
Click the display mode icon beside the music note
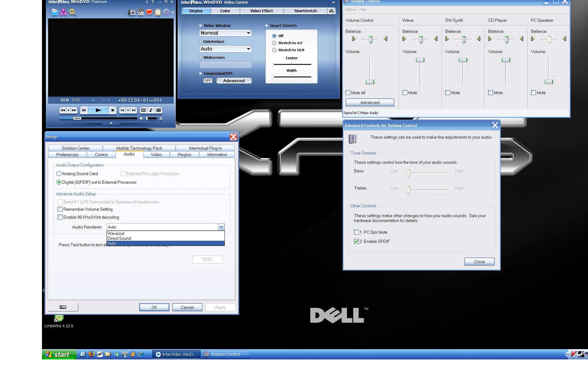[159, 110]
